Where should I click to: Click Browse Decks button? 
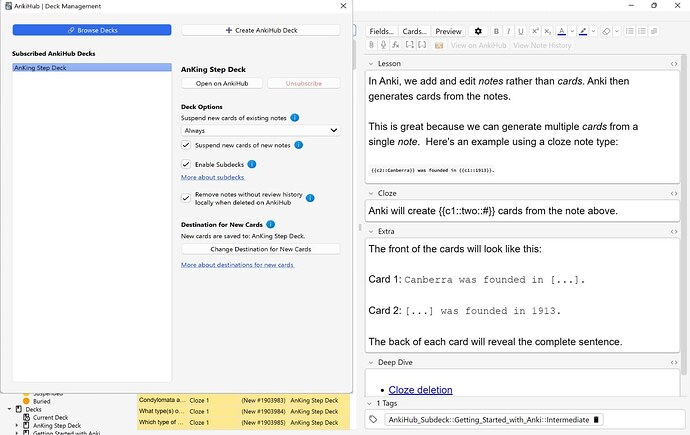point(92,30)
